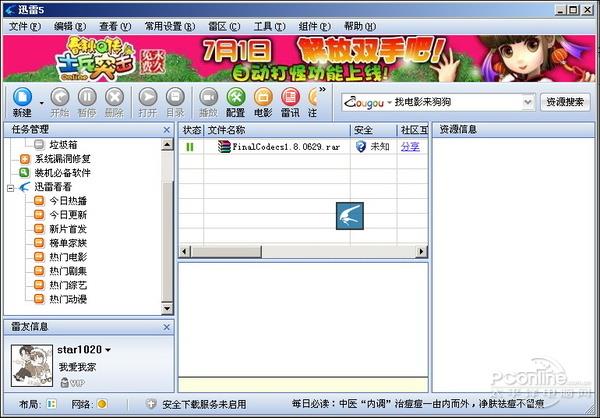600x418 pixels.
Task: Open the 帮助(H) menu
Action: click(360, 26)
